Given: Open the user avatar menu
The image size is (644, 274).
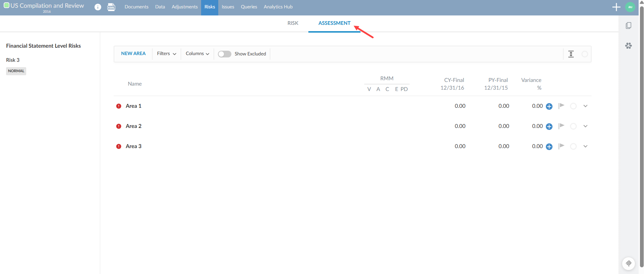Looking at the screenshot, I should click(x=630, y=7).
